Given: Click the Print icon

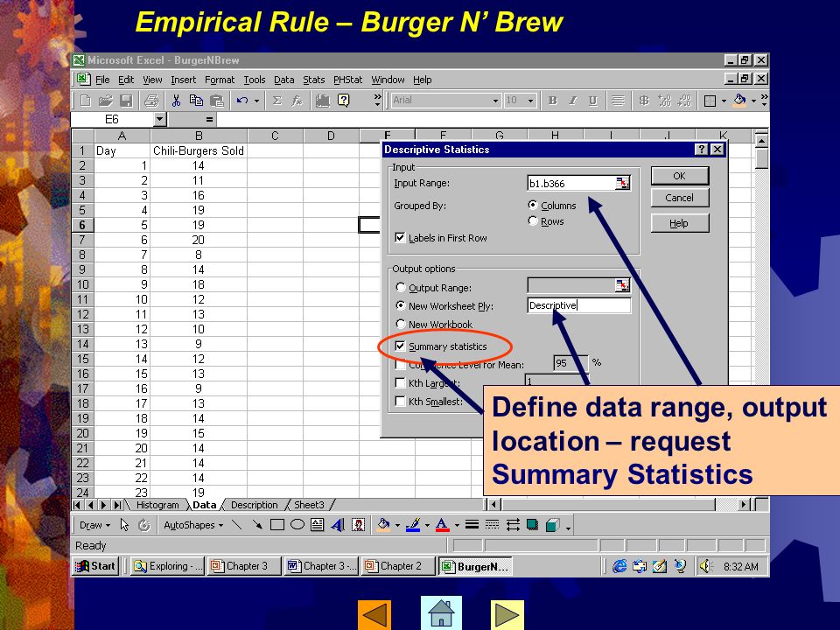Looking at the screenshot, I should [x=151, y=100].
